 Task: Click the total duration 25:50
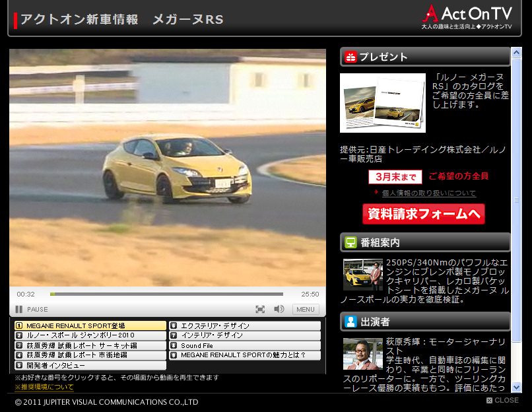click(x=310, y=294)
